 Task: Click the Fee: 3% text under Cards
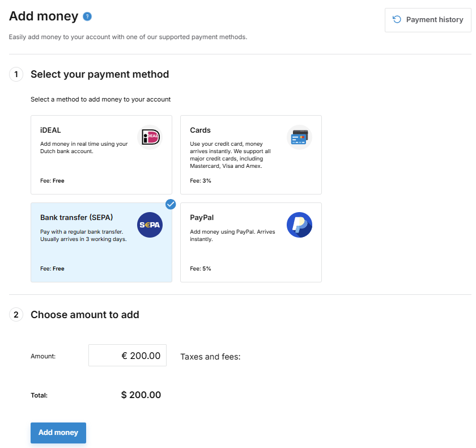point(201,181)
